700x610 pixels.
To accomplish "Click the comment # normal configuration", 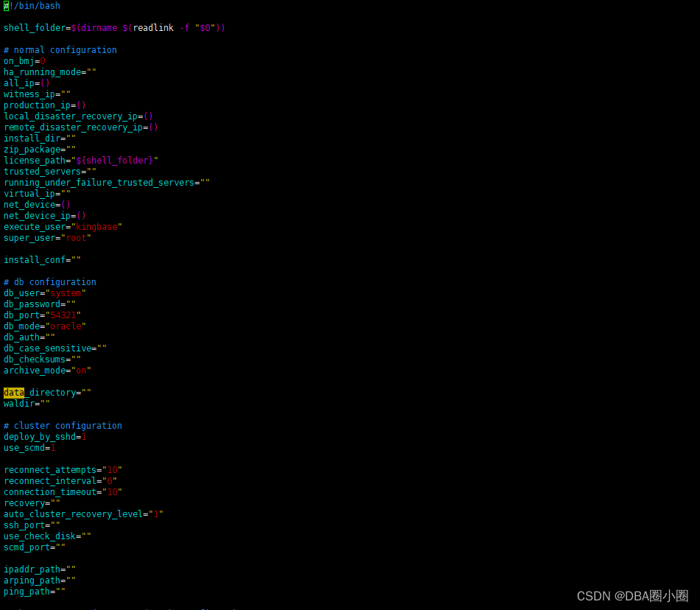I will tap(59, 49).
